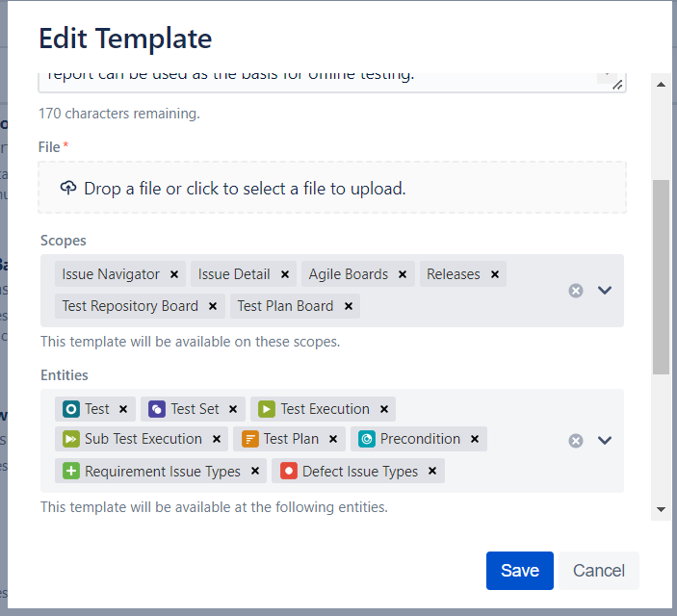Image resolution: width=677 pixels, height=616 pixels.
Task: Remove the Issue Navigator scope tag
Action: [x=174, y=274]
